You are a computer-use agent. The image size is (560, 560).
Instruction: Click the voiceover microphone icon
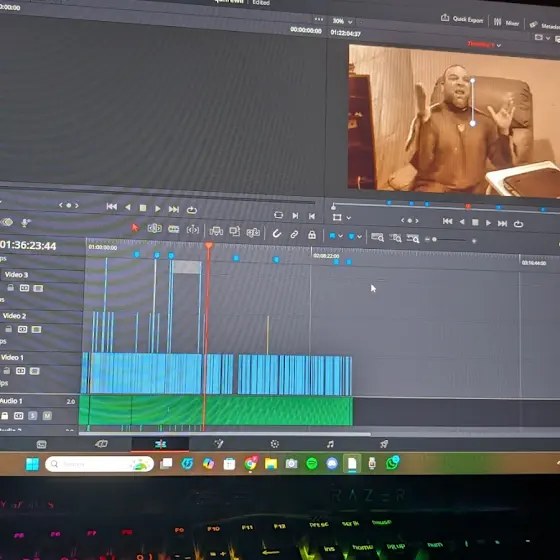25,223
